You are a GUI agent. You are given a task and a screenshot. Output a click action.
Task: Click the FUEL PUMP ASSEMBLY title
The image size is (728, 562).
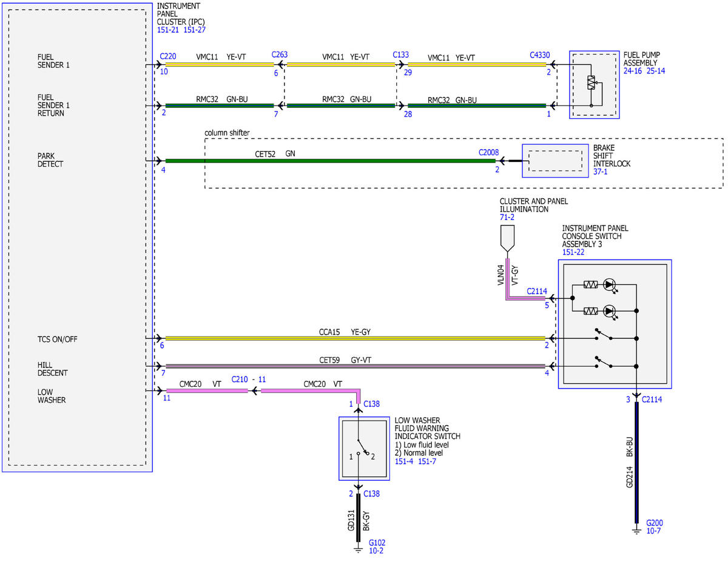pos(642,58)
